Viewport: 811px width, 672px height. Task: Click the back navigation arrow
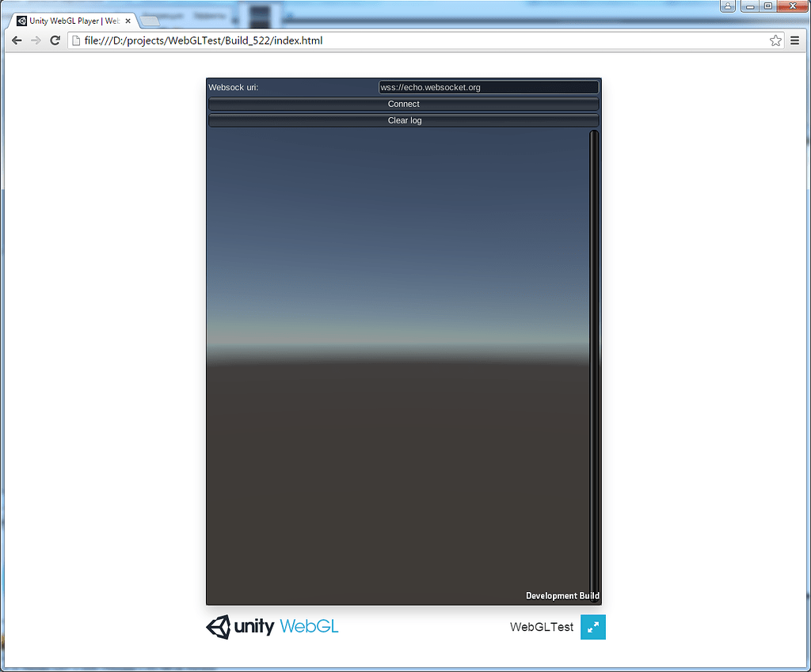[17, 40]
